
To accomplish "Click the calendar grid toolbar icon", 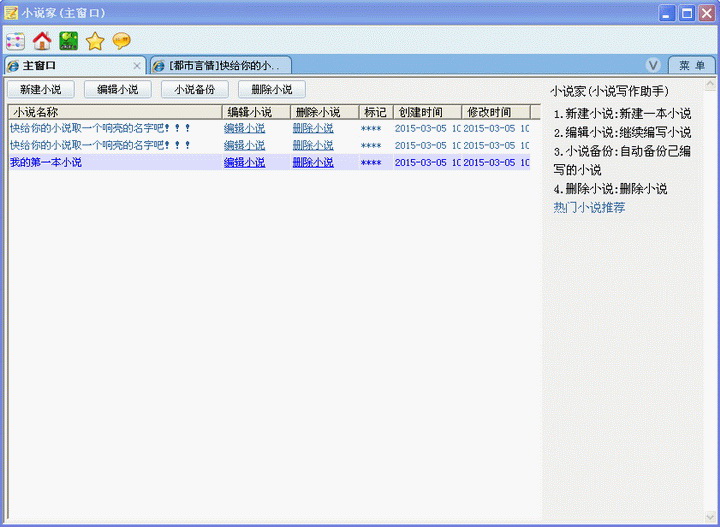I will [x=15, y=41].
